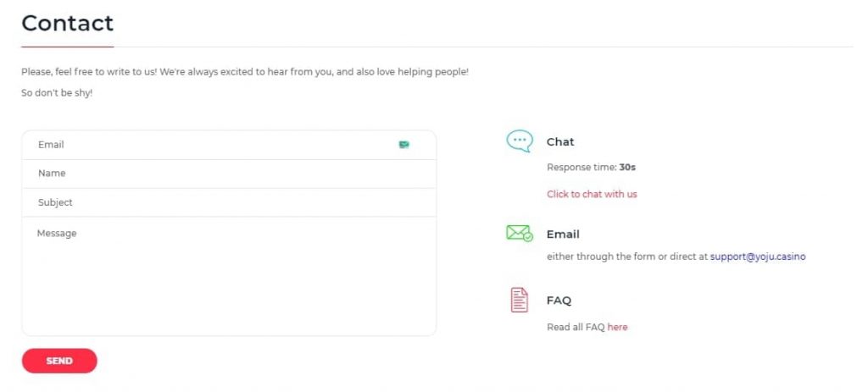The width and height of the screenshot is (868, 392).
Task: Click inside the Message text area
Action: pyautogui.click(x=229, y=276)
